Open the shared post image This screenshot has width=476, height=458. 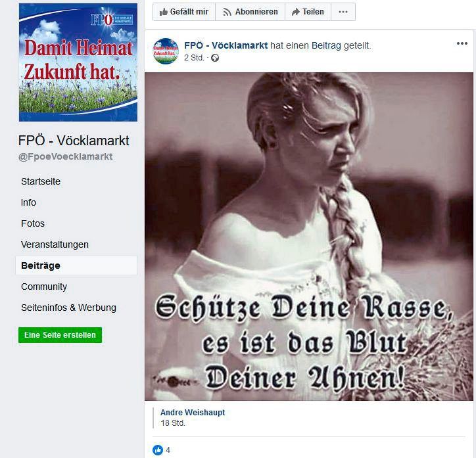pos(309,237)
